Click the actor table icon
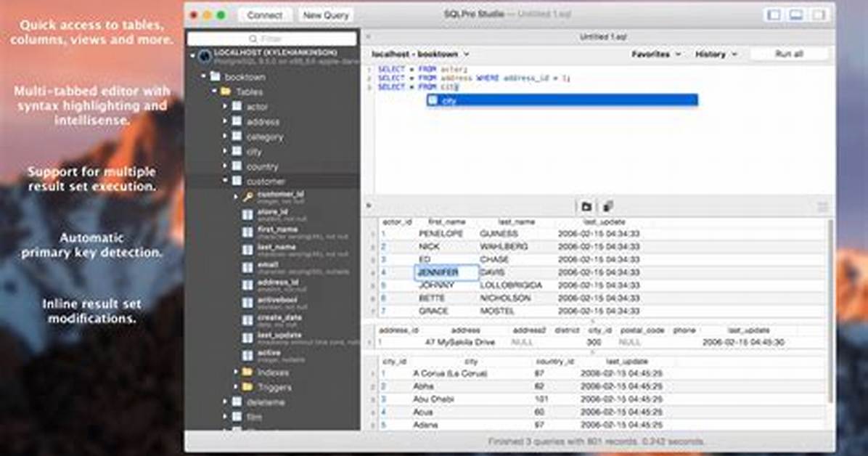 point(237,106)
